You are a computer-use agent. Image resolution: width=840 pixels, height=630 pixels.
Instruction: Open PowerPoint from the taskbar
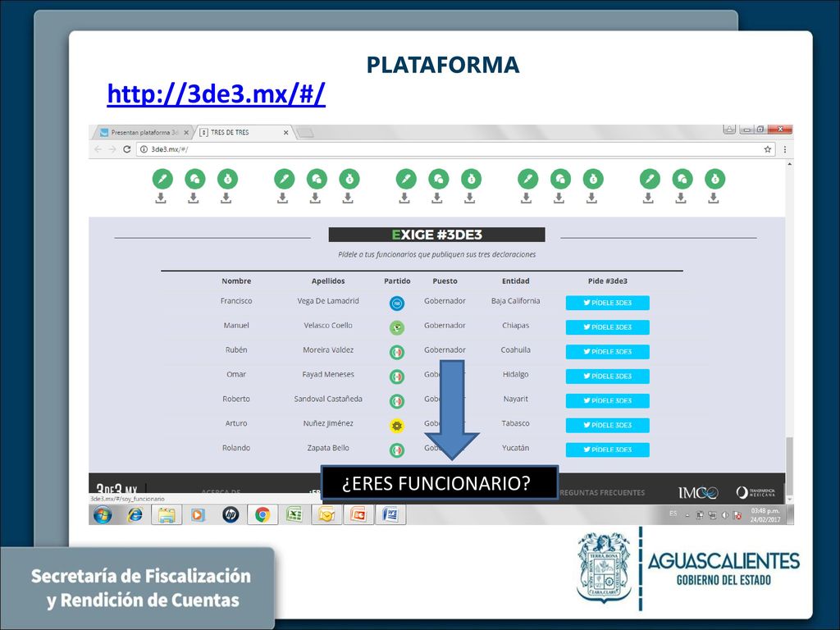point(358,515)
